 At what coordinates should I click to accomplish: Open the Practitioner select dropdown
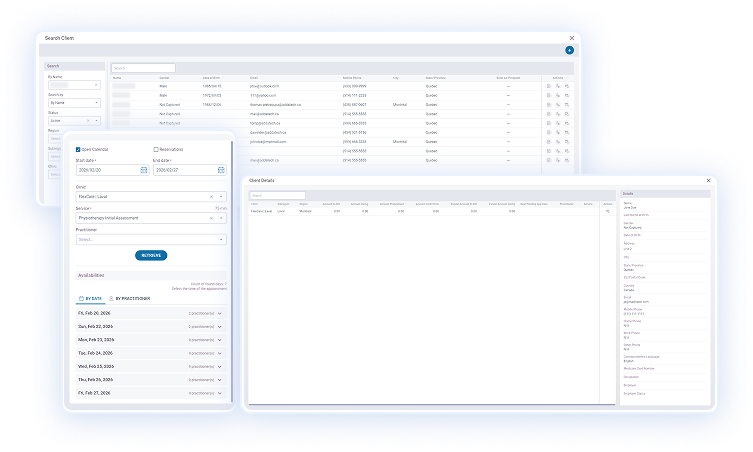[x=150, y=239]
